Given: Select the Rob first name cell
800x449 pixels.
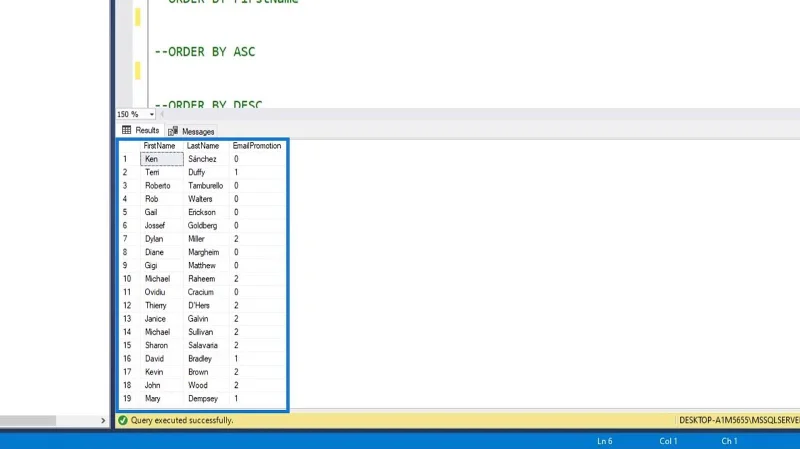Looking at the screenshot, I should (x=162, y=198).
